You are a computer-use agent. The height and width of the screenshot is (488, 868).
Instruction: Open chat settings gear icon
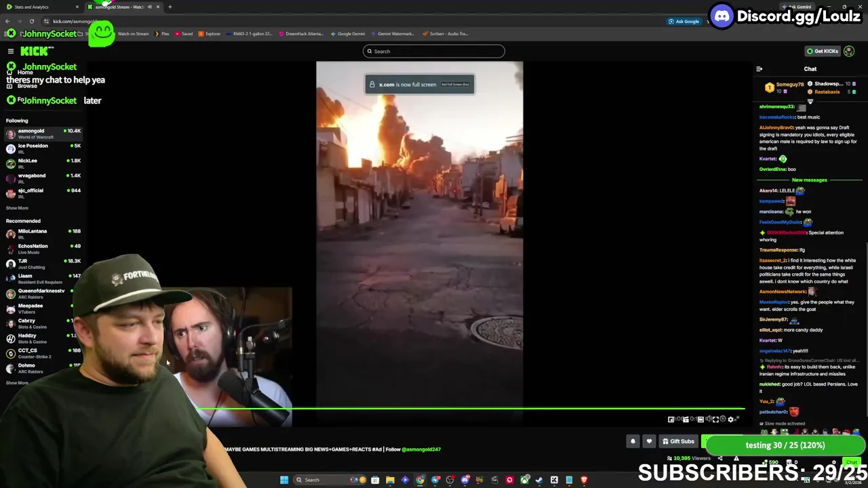(x=834, y=463)
